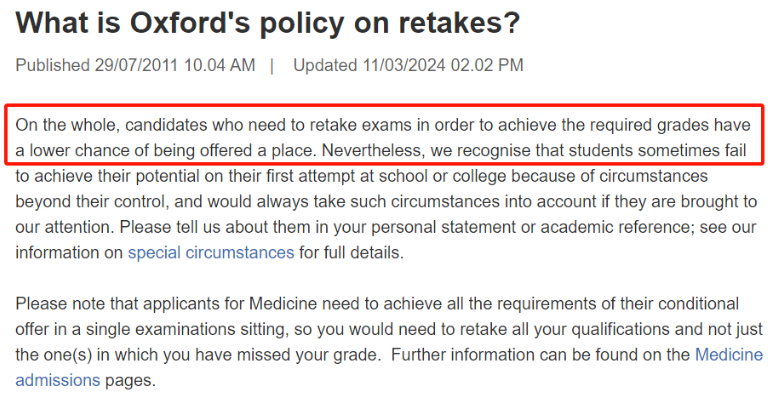Click the phrase single examinations sitting
The width and height of the screenshot is (773, 404).
[x=187, y=329]
